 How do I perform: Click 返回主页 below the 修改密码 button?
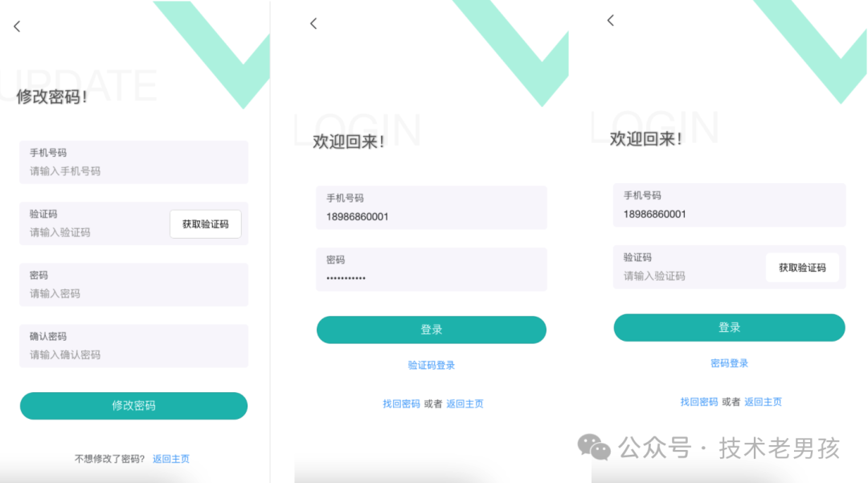[171, 459]
